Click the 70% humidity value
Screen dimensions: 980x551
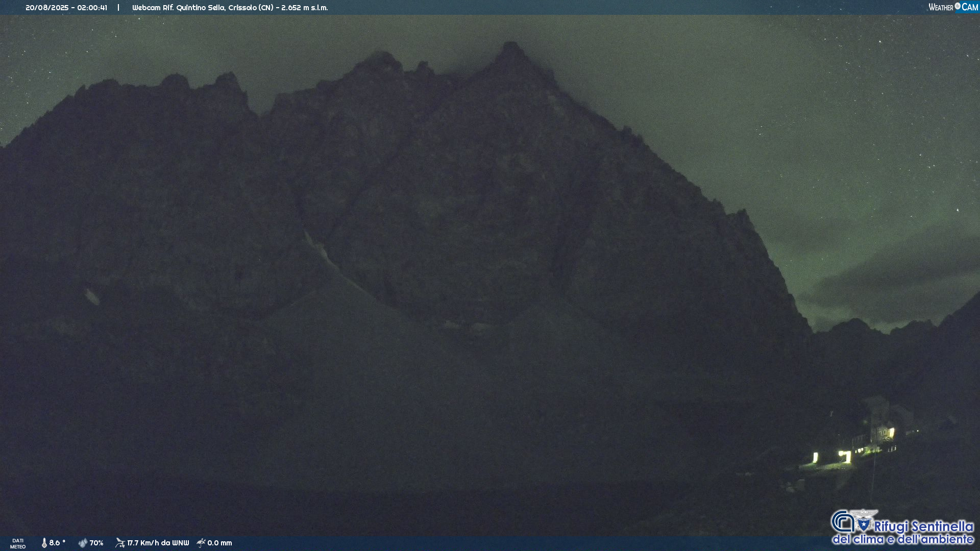point(96,543)
